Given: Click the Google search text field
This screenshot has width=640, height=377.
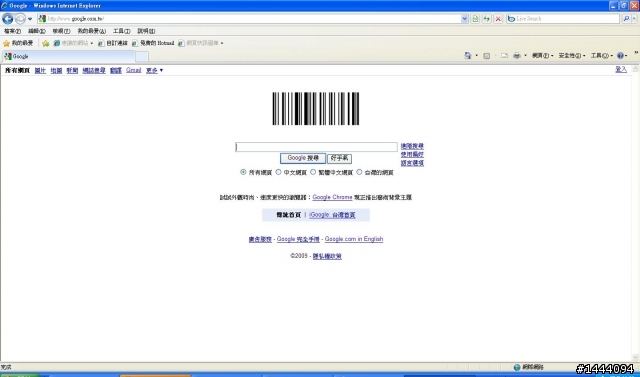Looking at the screenshot, I should click(x=316, y=147).
